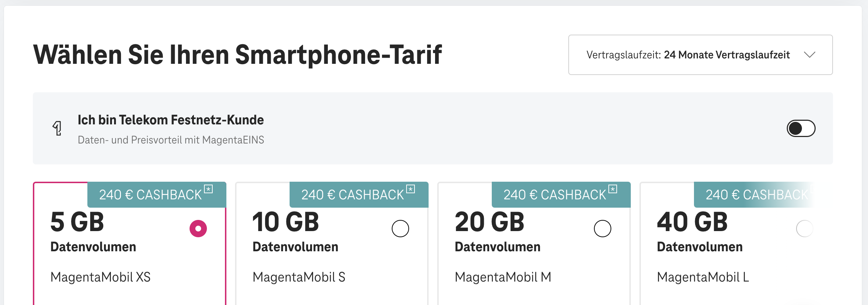Click footnote icon on 20 GB cashback badge
The image size is (868, 305).
point(613,189)
